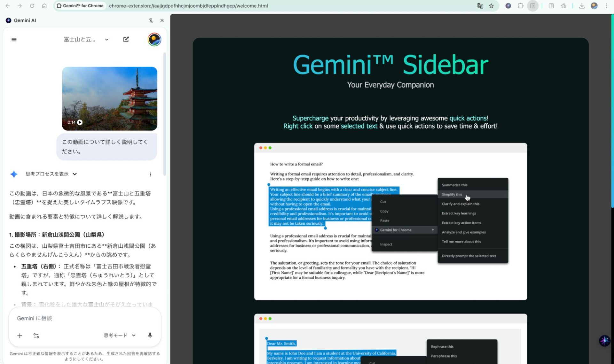Click the plus icon to attach content
The image size is (614, 364).
[x=20, y=336]
